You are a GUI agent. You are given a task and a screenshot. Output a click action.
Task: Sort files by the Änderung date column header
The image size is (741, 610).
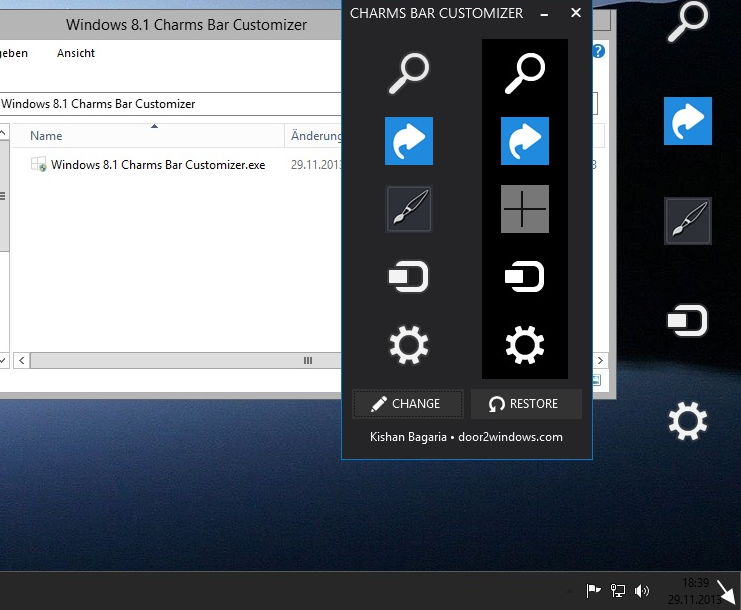pyautogui.click(x=314, y=136)
